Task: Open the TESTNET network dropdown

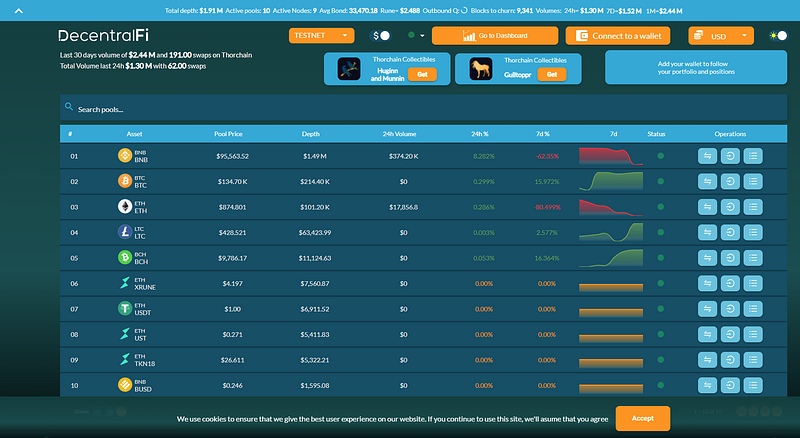Action: 321,36
